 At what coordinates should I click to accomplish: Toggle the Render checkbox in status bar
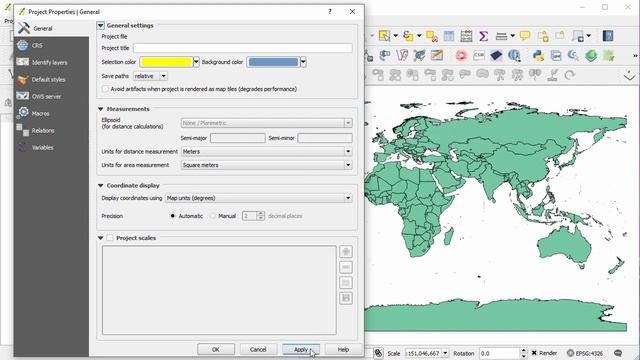pyautogui.click(x=534, y=353)
